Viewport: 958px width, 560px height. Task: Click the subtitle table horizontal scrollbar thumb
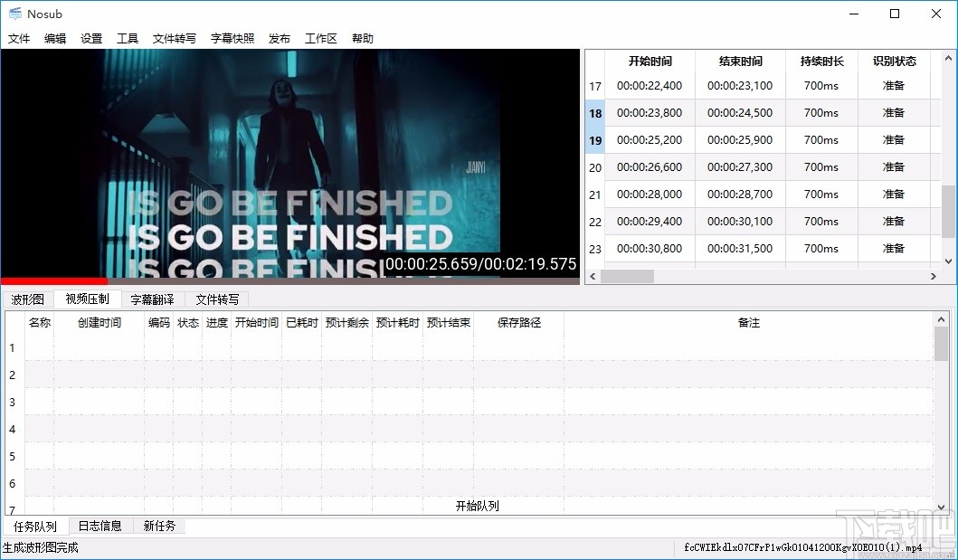coord(628,277)
